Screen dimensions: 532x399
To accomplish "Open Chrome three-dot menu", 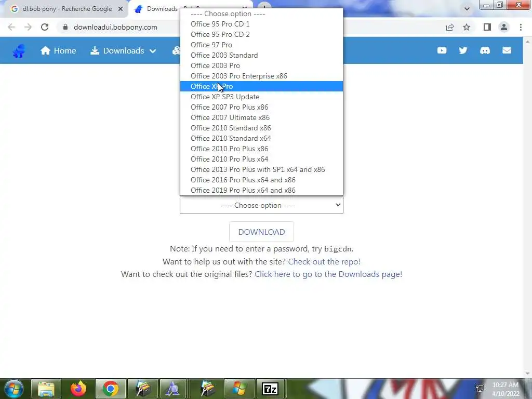I will 521,27.
